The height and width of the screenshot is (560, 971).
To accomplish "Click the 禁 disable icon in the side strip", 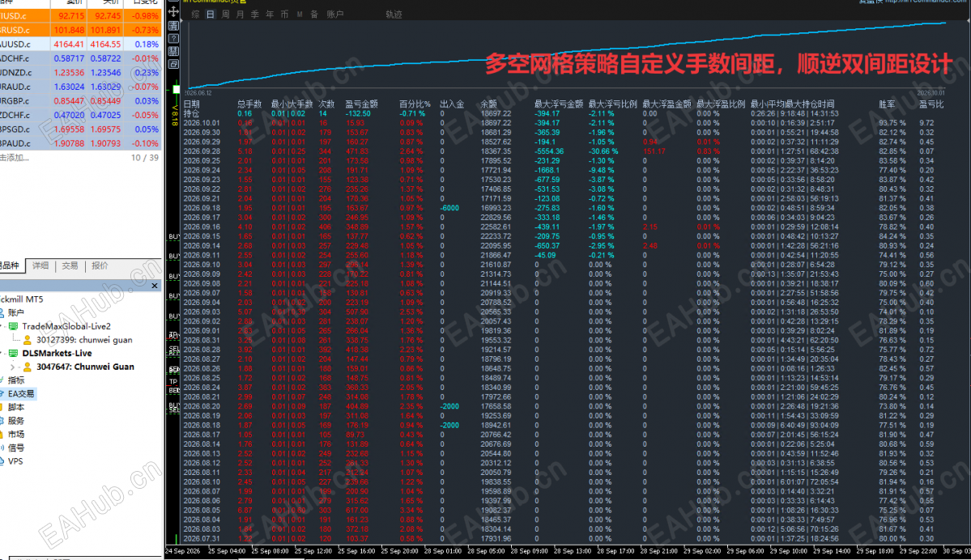I will (173, 51).
